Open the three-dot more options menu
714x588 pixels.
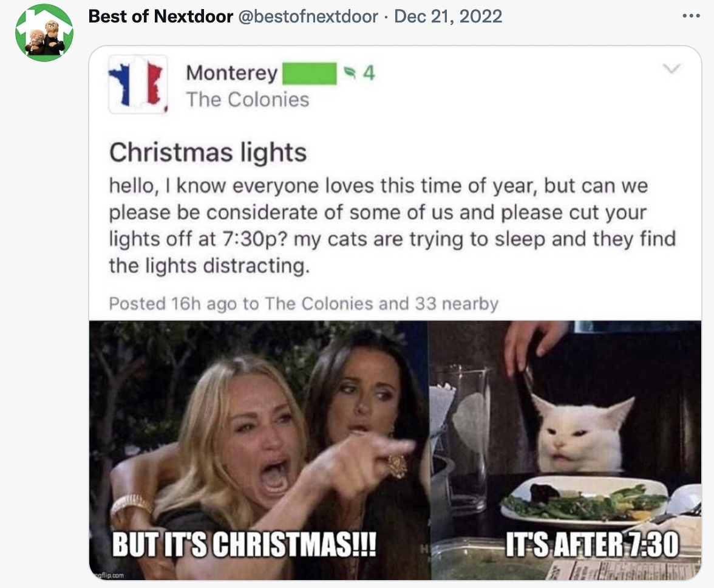[690, 16]
